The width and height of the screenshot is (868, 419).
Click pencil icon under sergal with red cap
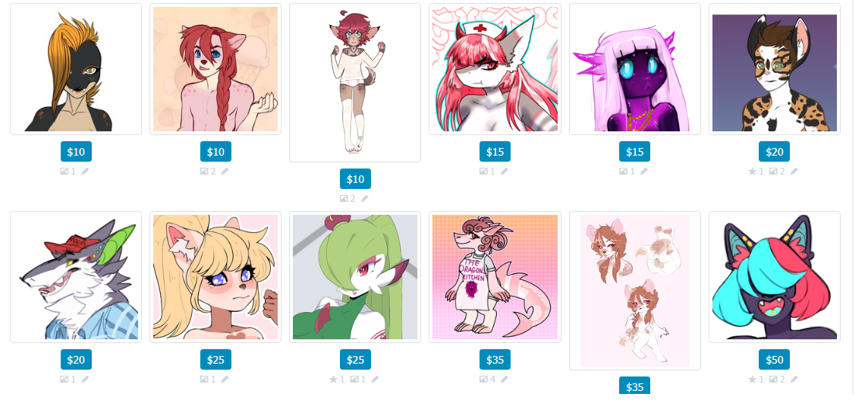tap(85, 379)
